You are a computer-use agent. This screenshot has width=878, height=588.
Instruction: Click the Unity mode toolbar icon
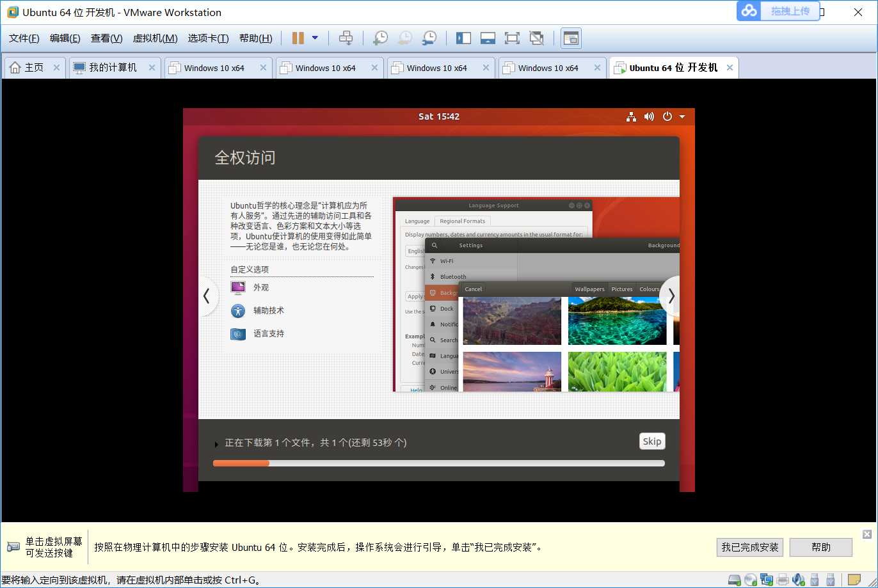(536, 38)
